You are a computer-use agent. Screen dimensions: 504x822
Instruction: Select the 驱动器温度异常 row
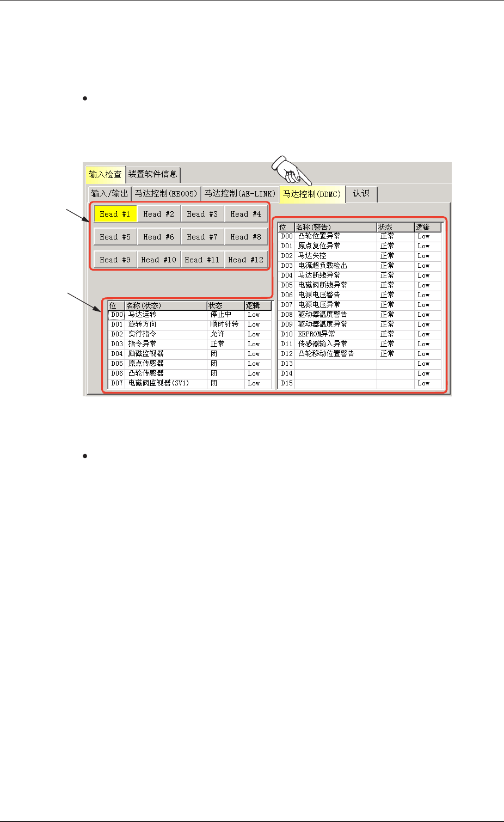pyautogui.click(x=359, y=324)
